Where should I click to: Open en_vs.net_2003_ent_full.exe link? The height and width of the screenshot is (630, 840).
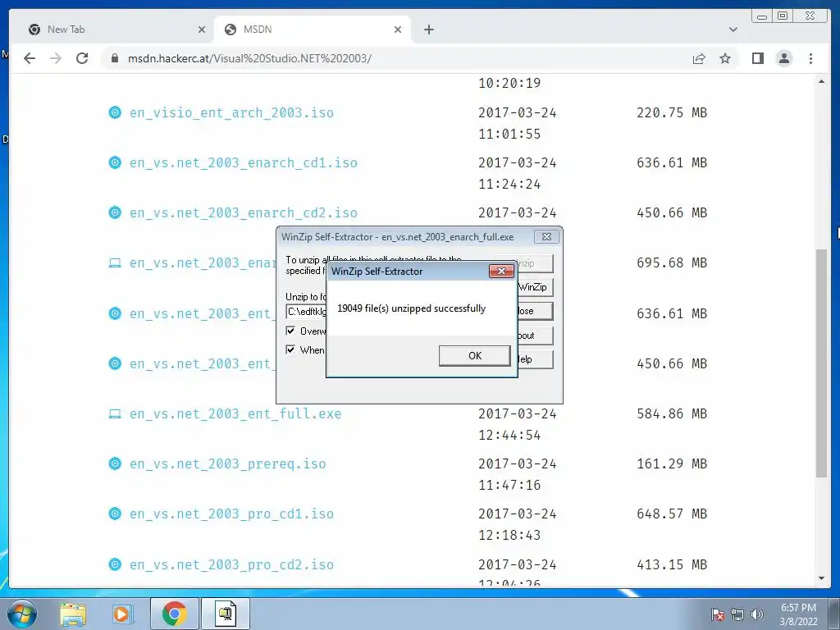(x=235, y=414)
